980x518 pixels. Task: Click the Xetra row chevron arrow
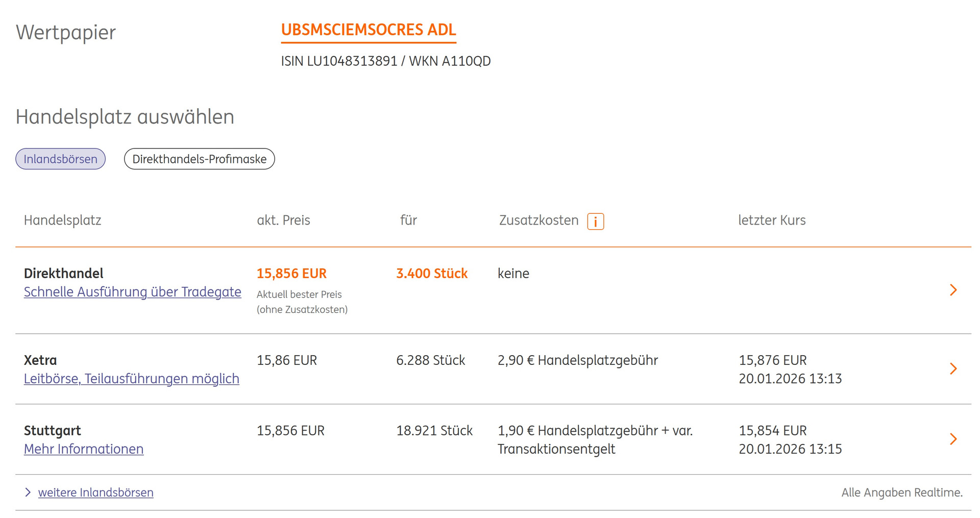coord(952,368)
